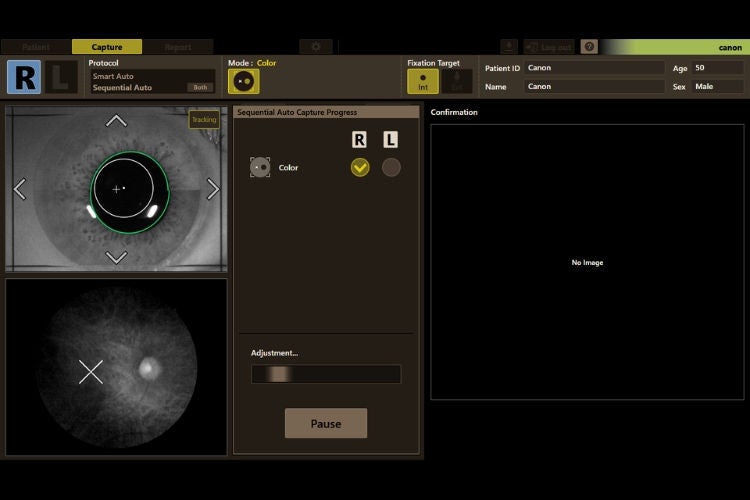750x500 pixels.
Task: Move anterior eye view left with arrow
Action: 20,189
